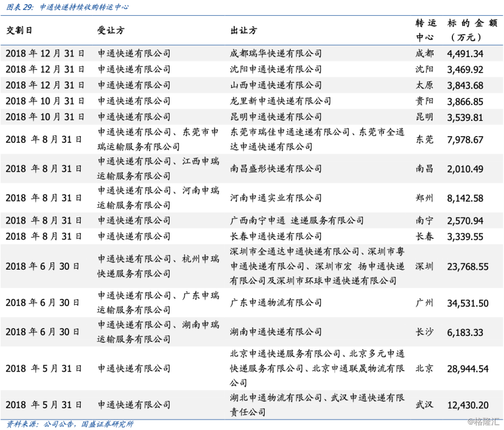Screen dimensions: 504x430
Task: Click the transfer center cell 南宁
Action: point(424,220)
